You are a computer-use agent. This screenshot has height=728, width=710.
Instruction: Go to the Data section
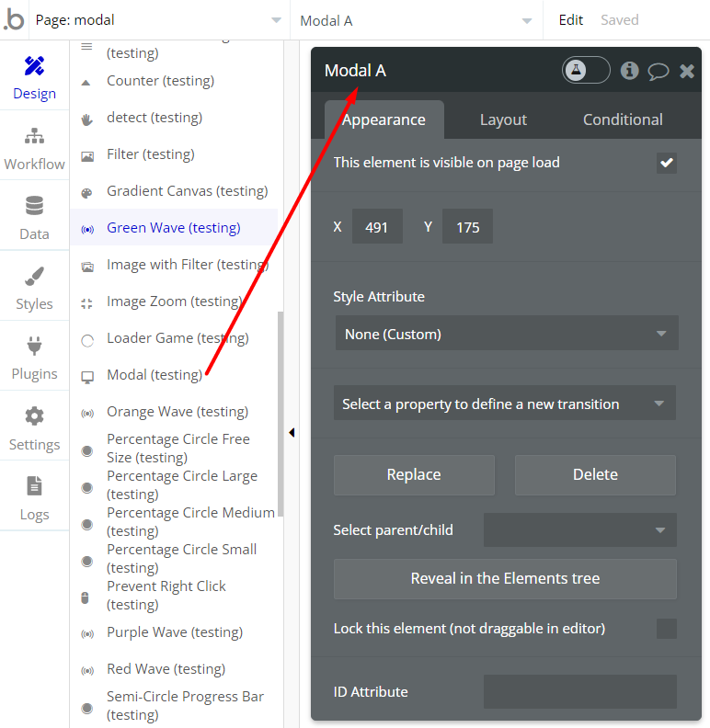click(34, 218)
